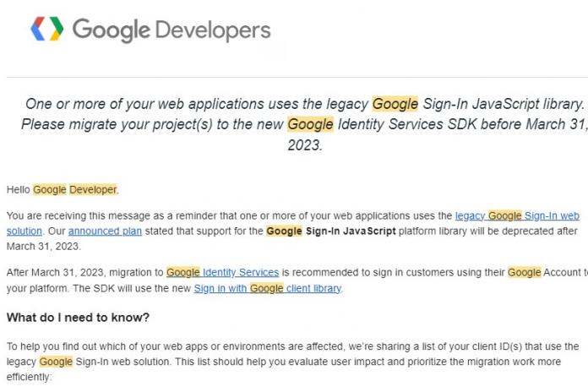Click the 'efficiently:' line at the bottom
This screenshot has height=392, width=588.
coord(29,377)
